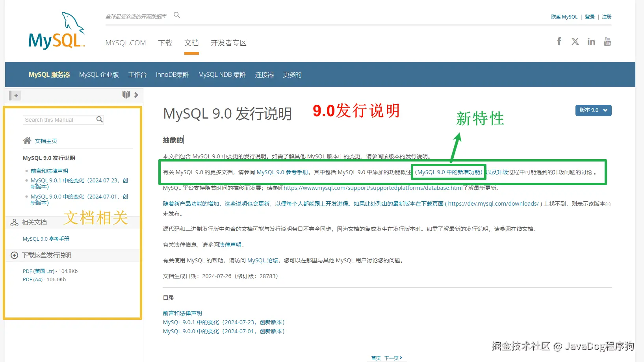
Task: Open sidebar link MySQL 9.0 参考手册
Action: [46, 239]
